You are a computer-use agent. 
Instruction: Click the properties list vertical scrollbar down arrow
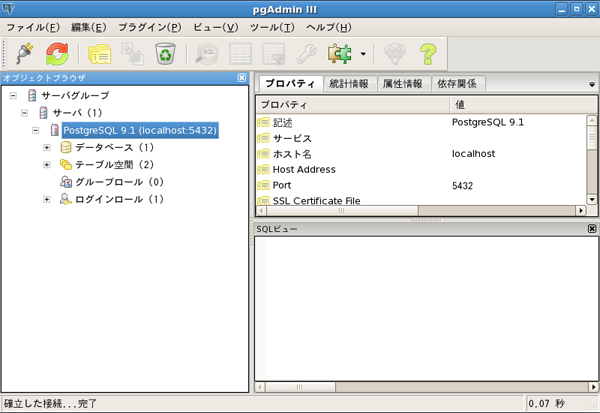pos(592,199)
